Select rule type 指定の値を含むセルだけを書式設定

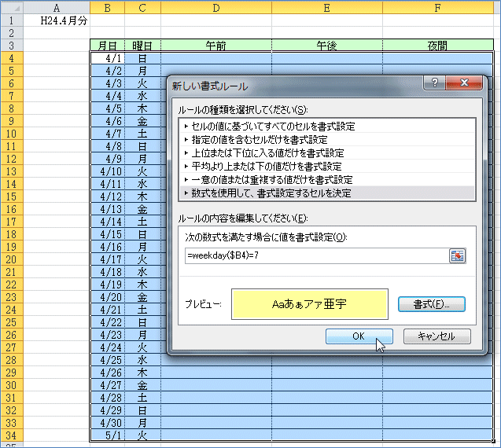pos(327,140)
